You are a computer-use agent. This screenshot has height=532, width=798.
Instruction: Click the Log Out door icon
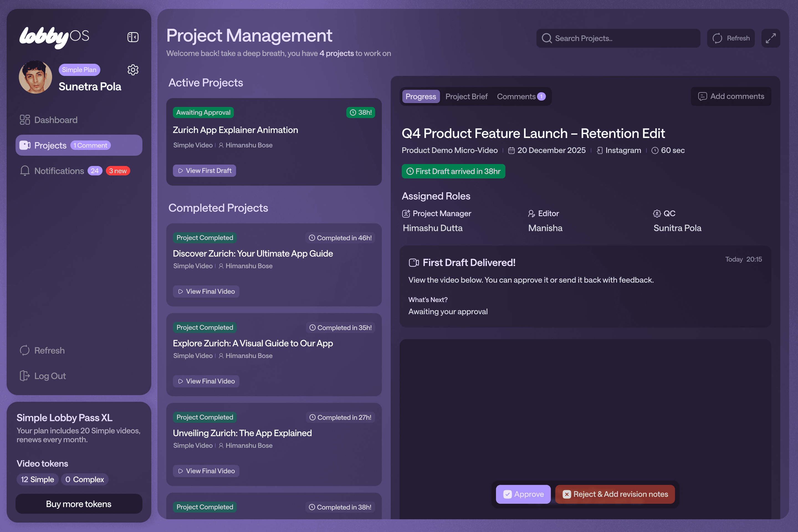[25, 376]
